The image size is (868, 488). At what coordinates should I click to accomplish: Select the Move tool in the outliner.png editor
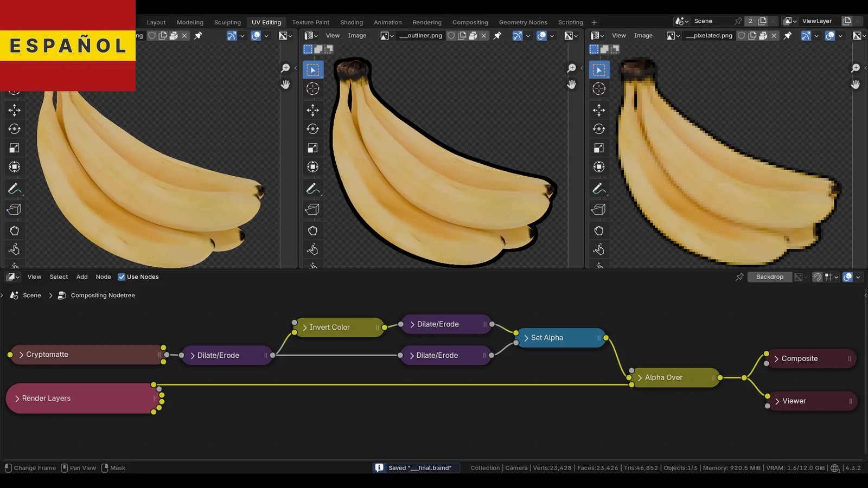pyautogui.click(x=312, y=110)
